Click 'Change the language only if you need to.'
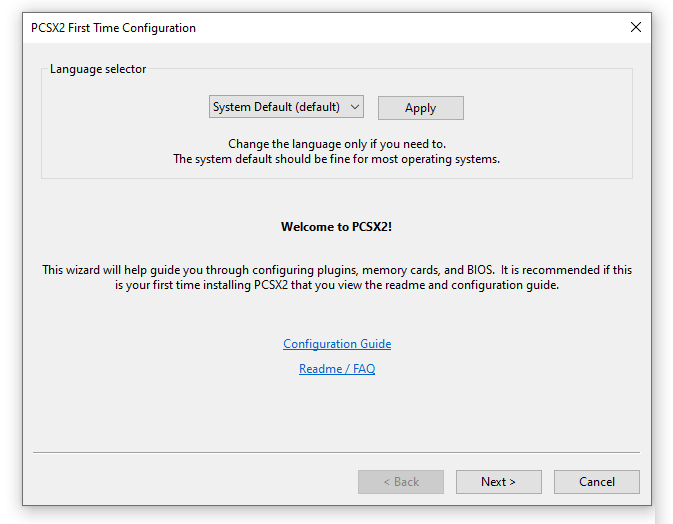673x524 pixels. click(337, 144)
